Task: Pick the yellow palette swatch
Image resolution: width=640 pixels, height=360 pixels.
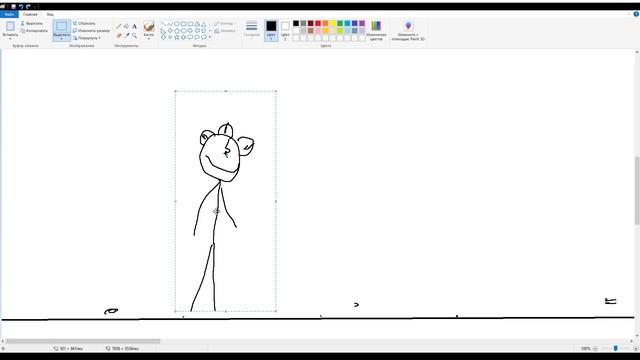Action: (x=333, y=24)
